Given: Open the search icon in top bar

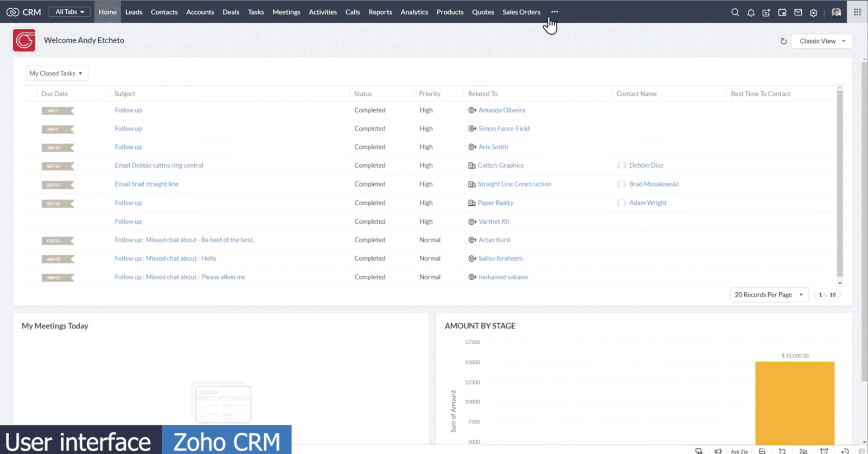Looking at the screenshot, I should (x=735, y=12).
